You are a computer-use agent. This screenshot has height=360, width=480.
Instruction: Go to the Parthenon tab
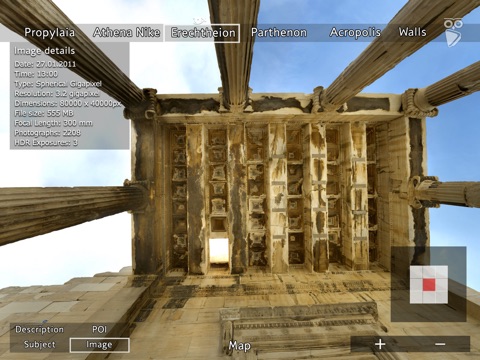(x=279, y=33)
